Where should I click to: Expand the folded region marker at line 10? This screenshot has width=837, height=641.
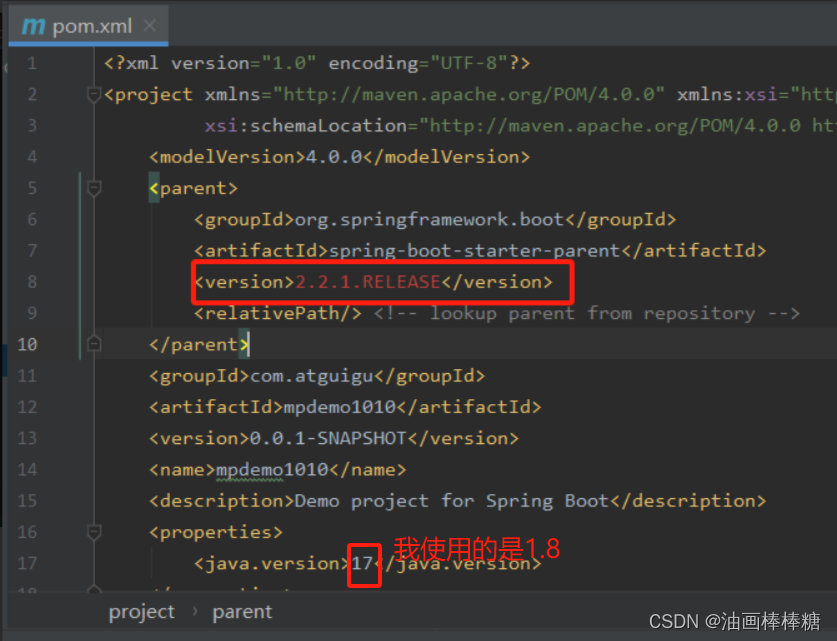click(93, 343)
